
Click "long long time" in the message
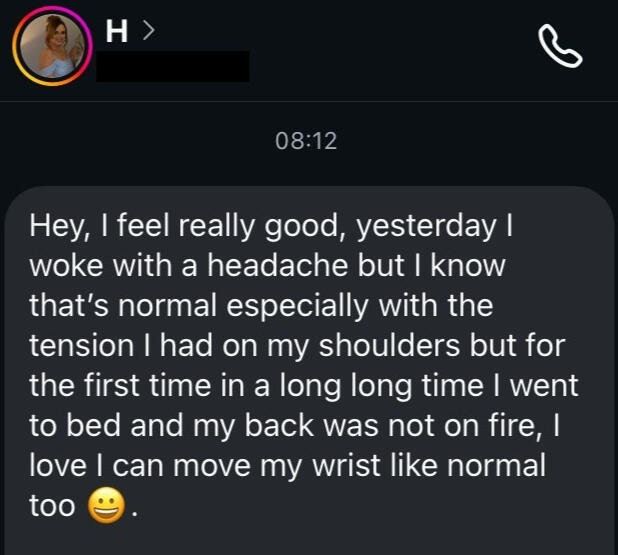pyautogui.click(x=382, y=386)
